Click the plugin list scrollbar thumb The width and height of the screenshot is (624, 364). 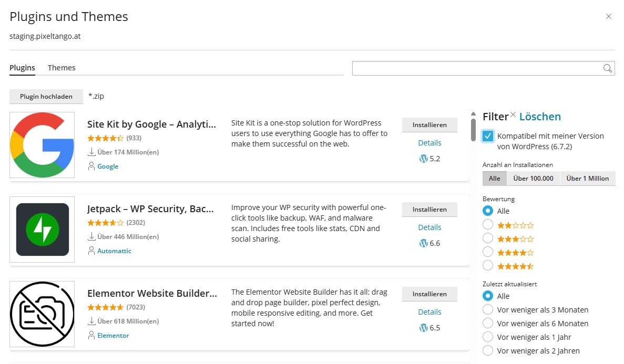[x=473, y=130]
